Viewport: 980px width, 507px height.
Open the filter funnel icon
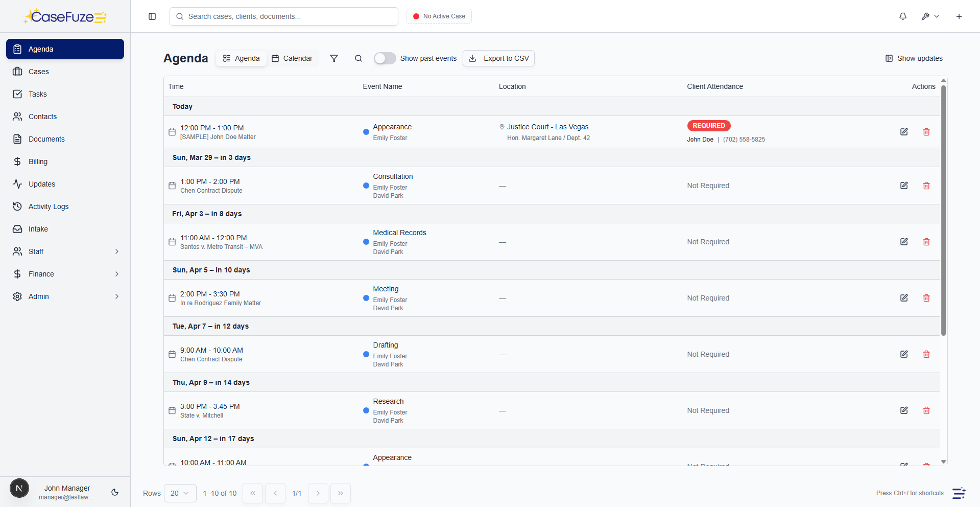coord(334,58)
